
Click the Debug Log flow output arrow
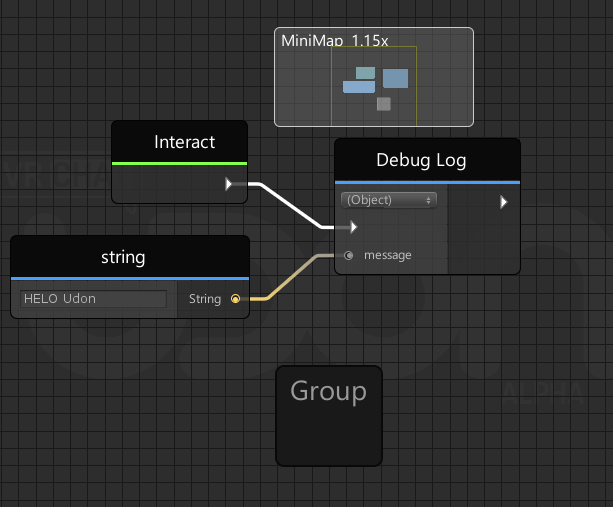(x=504, y=202)
